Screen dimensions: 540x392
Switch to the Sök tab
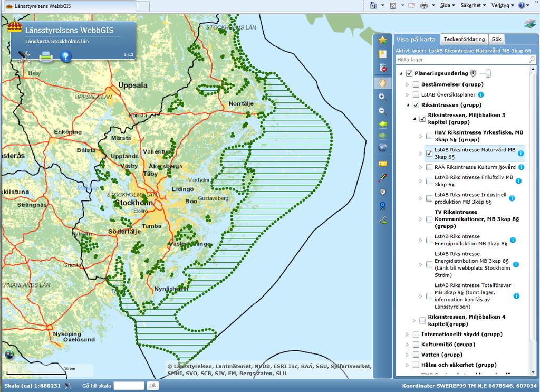tap(497, 39)
